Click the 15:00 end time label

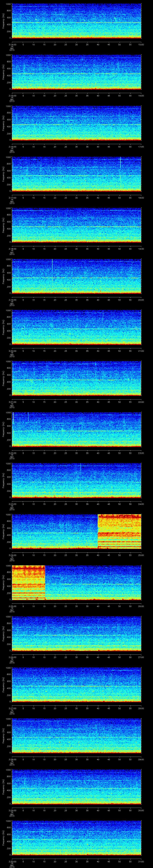tap(141, 44)
